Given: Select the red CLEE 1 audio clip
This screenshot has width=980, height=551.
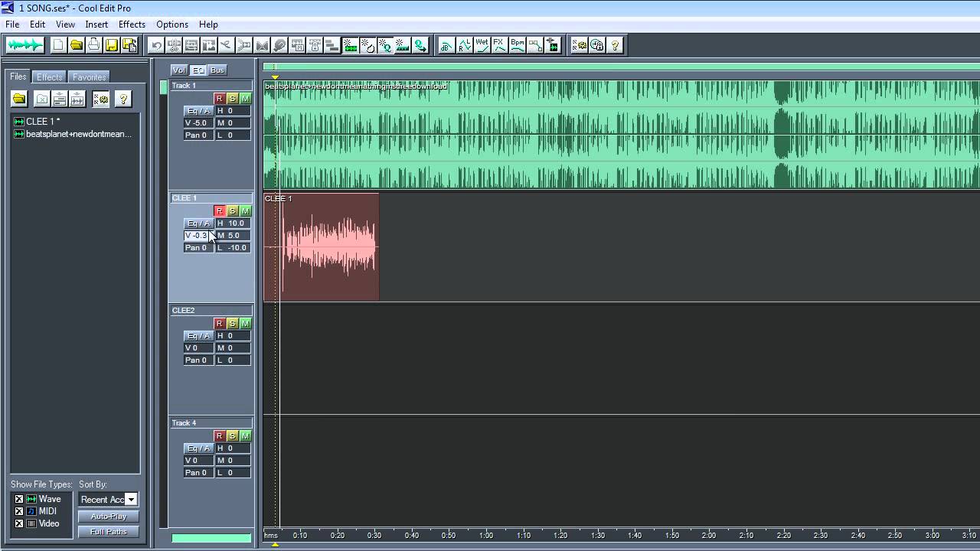Looking at the screenshot, I should coord(322,246).
